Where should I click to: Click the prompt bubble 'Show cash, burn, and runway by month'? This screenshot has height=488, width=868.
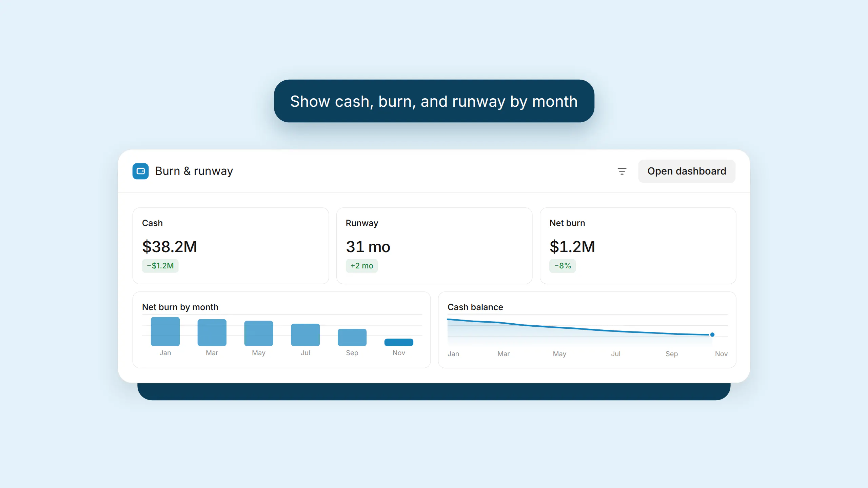[434, 101]
